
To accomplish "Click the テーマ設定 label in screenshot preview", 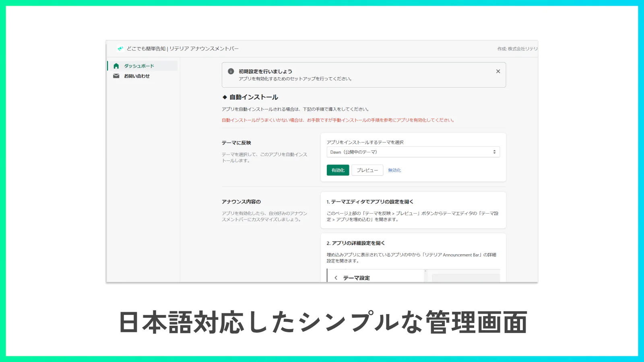I will coord(357,278).
